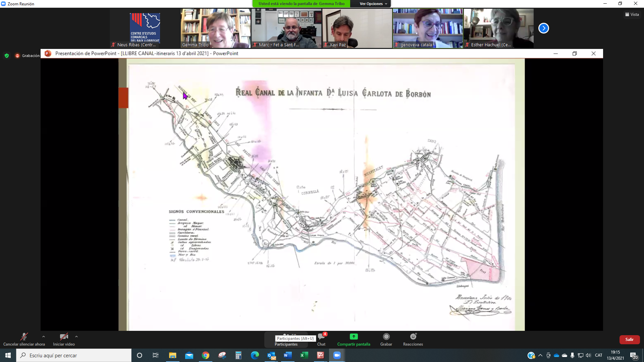Click the Windows search box
Image resolution: width=644 pixels, height=362 pixels.
74,355
